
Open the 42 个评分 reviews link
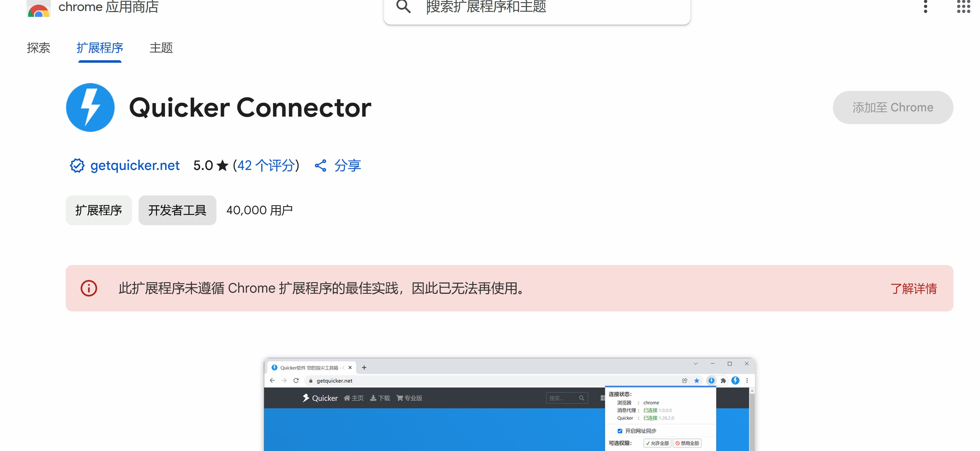coord(266,165)
